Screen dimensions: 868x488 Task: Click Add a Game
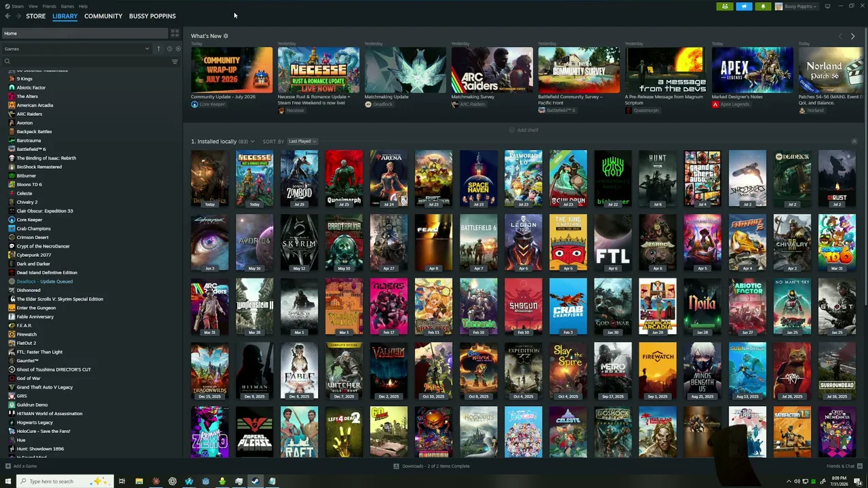coord(21,466)
